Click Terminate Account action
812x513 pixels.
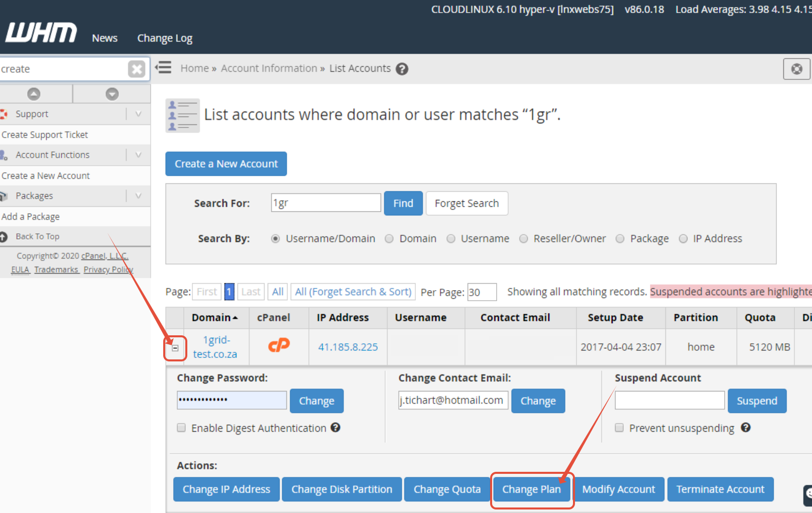[721, 489]
